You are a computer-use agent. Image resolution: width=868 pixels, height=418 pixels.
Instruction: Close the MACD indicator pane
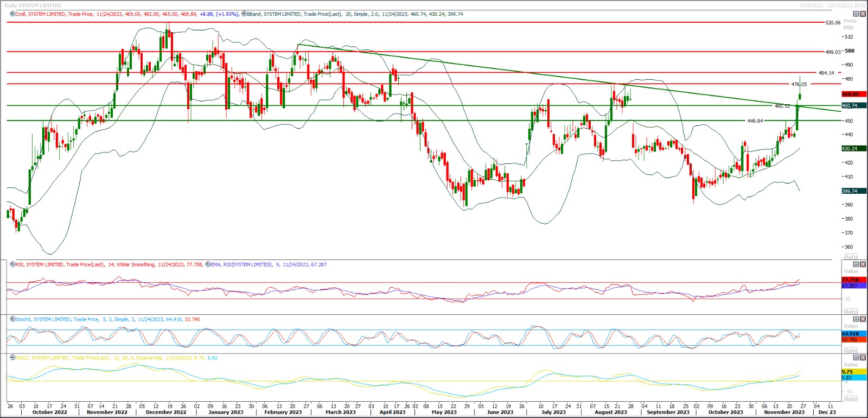(863, 358)
